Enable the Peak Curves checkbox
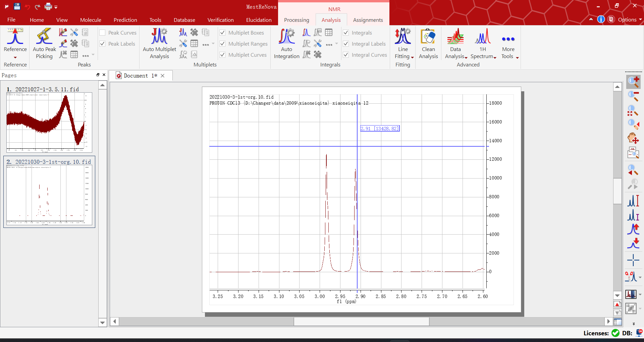644x342 pixels. point(103,33)
